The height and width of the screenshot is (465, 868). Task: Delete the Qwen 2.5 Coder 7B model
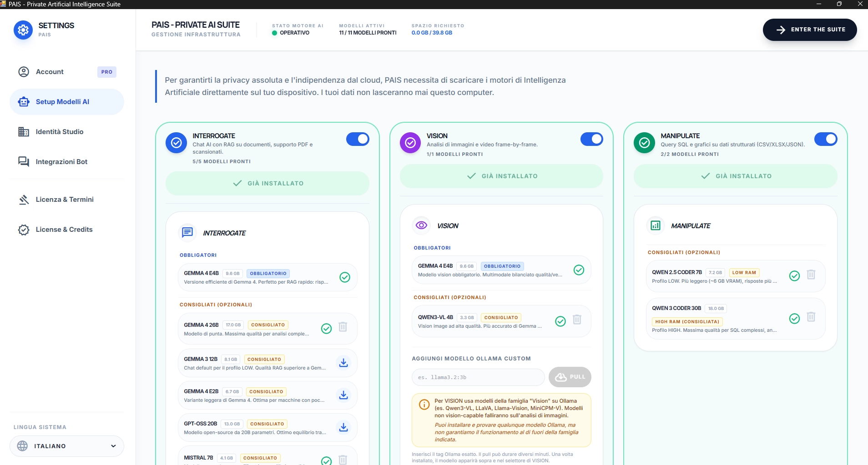click(811, 275)
